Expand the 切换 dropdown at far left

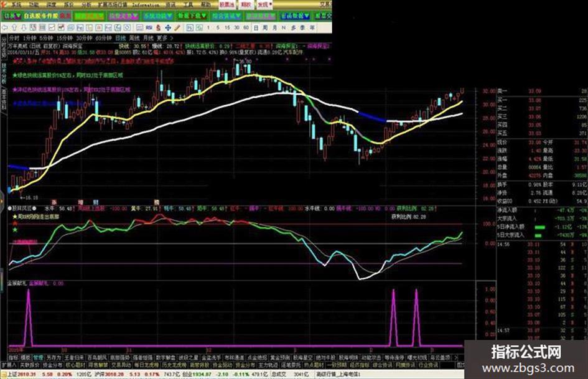(x=12, y=16)
